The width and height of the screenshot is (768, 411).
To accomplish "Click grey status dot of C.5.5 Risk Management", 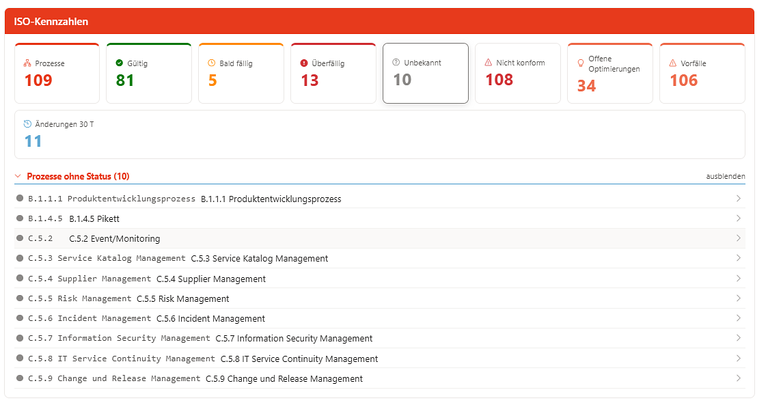I will pos(20,298).
